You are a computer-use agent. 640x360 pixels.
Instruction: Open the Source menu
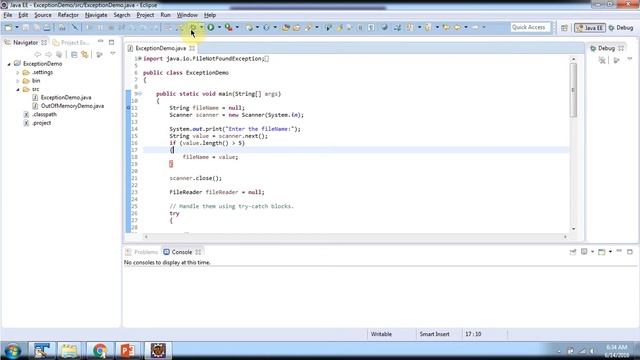(43, 15)
